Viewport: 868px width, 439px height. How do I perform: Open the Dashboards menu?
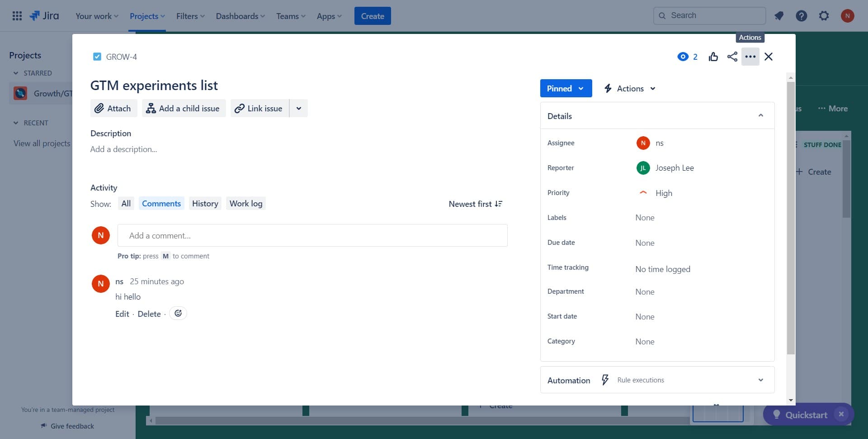[240, 16]
